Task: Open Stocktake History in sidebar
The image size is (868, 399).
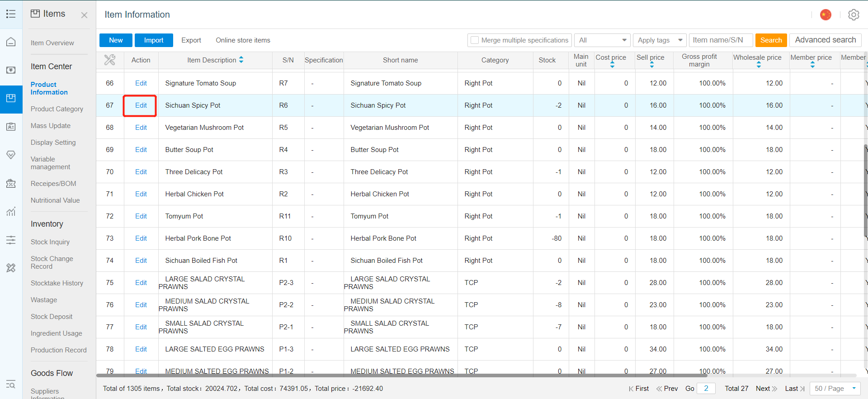Action: [x=57, y=283]
